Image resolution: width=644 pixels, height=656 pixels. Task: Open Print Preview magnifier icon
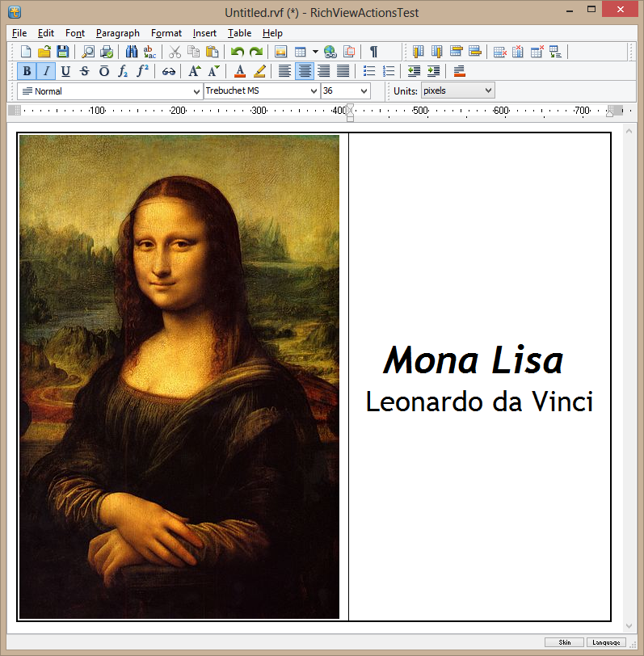pyautogui.click(x=88, y=52)
